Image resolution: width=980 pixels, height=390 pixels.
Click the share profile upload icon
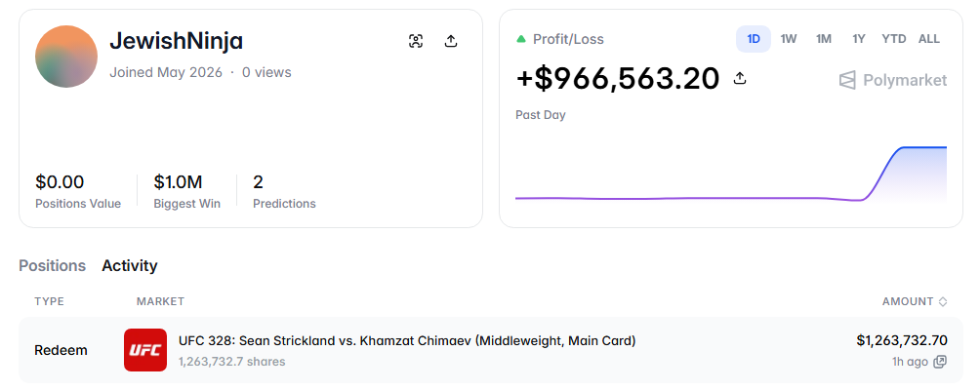[x=451, y=41]
